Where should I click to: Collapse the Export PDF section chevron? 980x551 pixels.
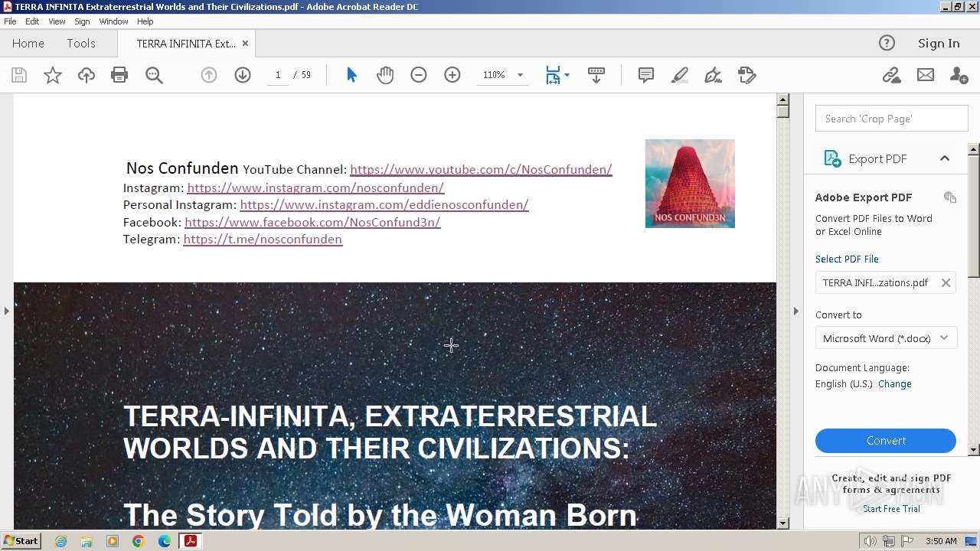click(x=945, y=158)
